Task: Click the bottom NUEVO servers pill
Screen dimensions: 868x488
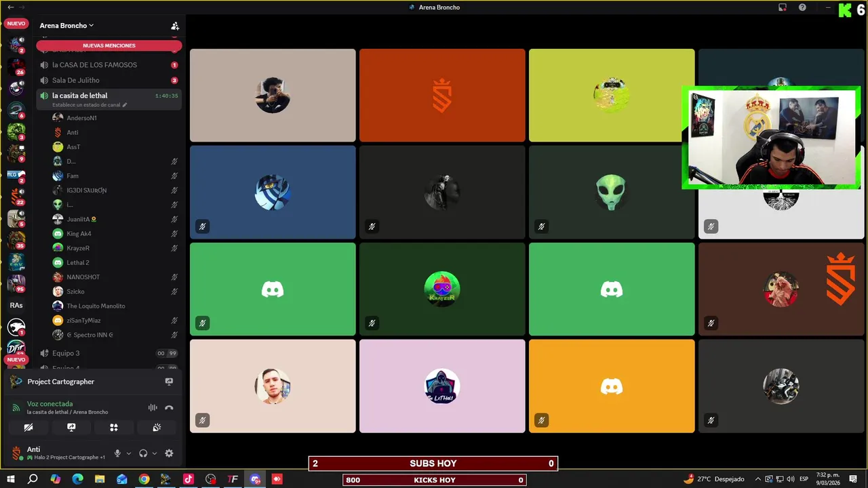Action: (x=16, y=359)
